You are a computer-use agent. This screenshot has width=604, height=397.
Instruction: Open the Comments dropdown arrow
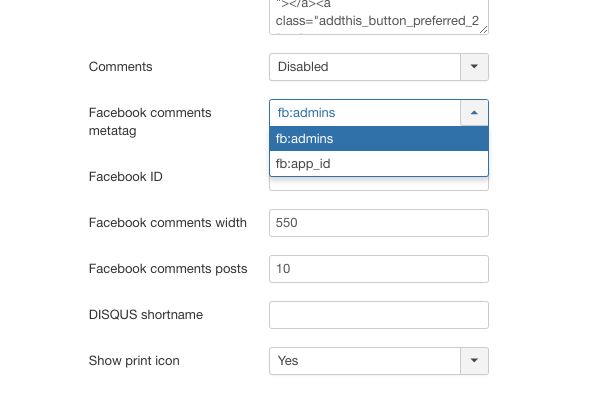pos(474,67)
